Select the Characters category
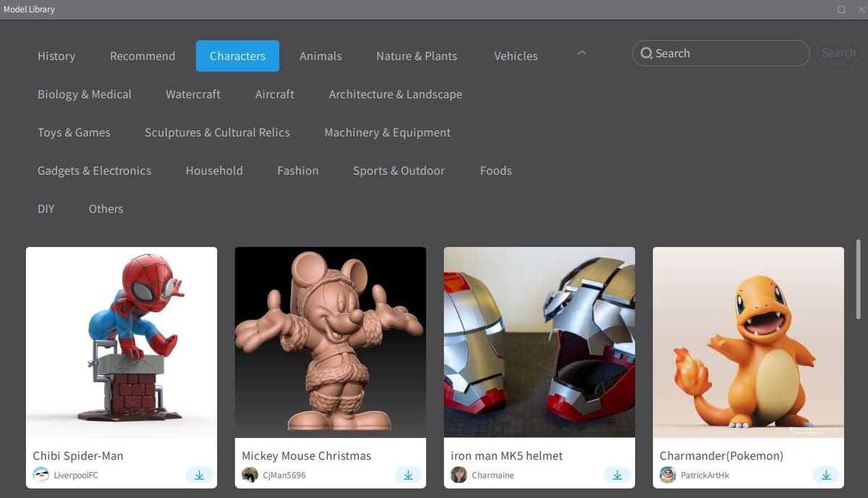 (x=237, y=56)
